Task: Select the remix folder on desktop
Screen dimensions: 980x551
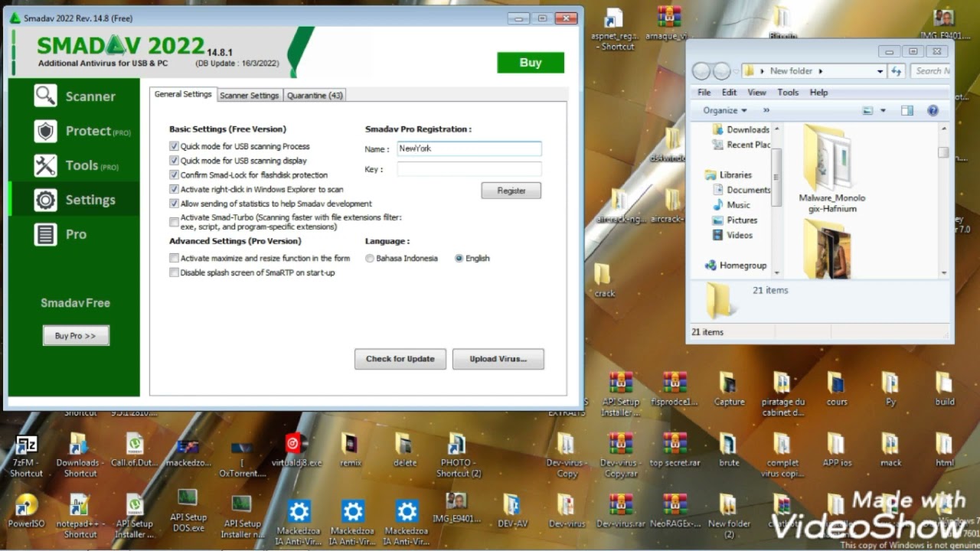Action: (351, 451)
